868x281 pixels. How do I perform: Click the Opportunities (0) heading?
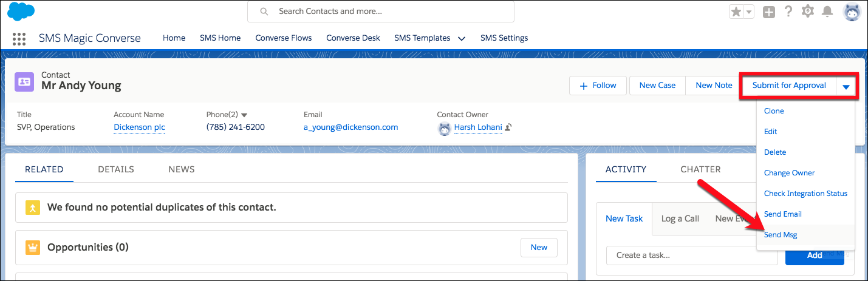tap(88, 248)
